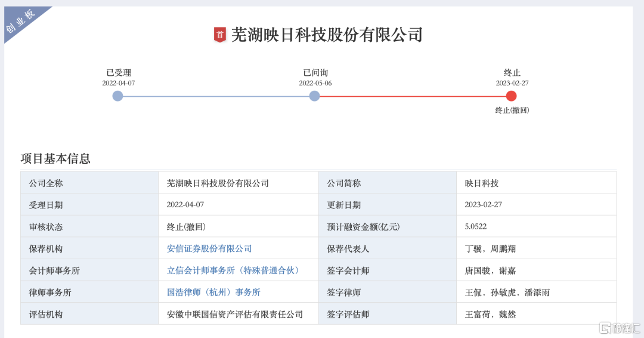Click the 会计师事务所 label cell
This screenshot has width=644, height=338.
89,270
